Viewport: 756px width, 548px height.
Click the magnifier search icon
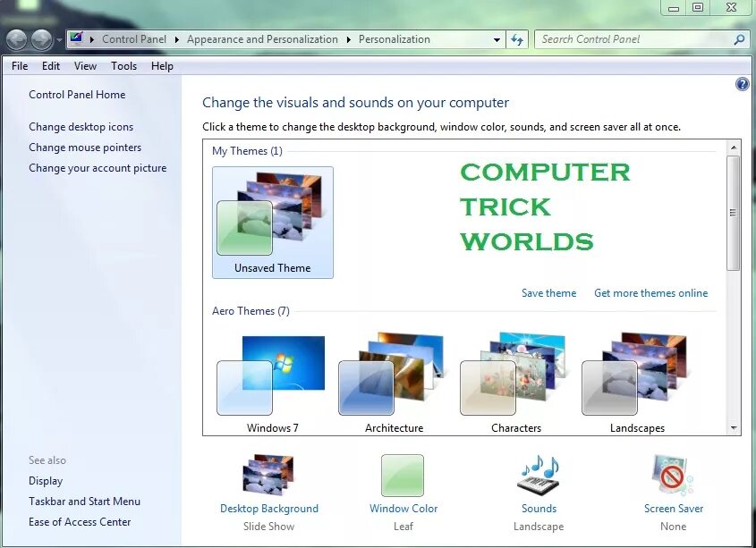(739, 39)
